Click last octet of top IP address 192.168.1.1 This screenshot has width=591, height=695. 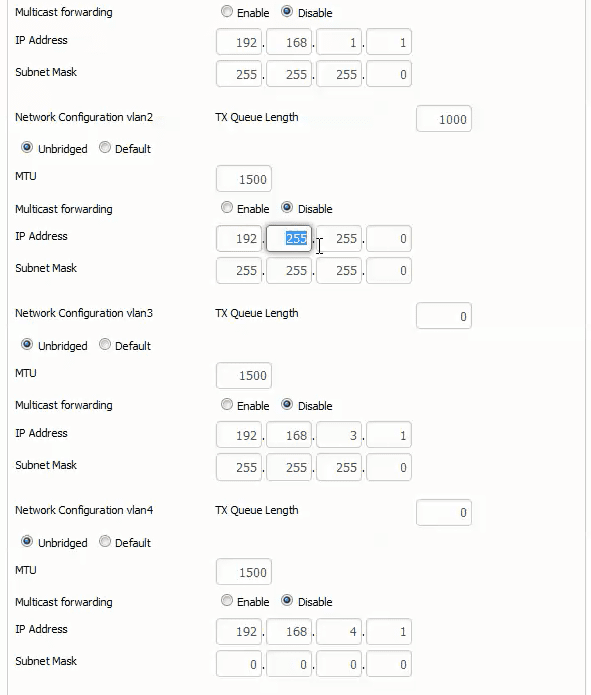pos(389,42)
